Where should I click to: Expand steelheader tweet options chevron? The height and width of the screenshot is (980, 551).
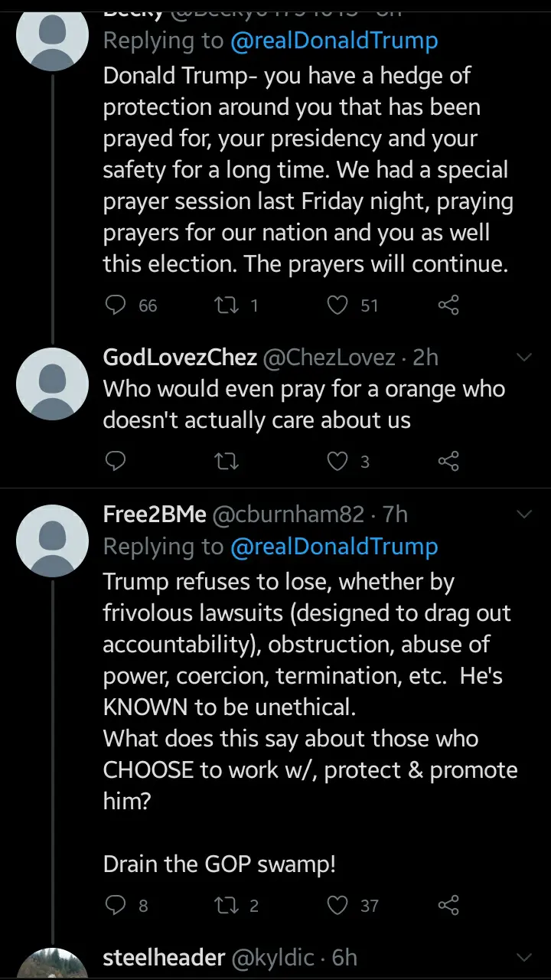tap(524, 957)
